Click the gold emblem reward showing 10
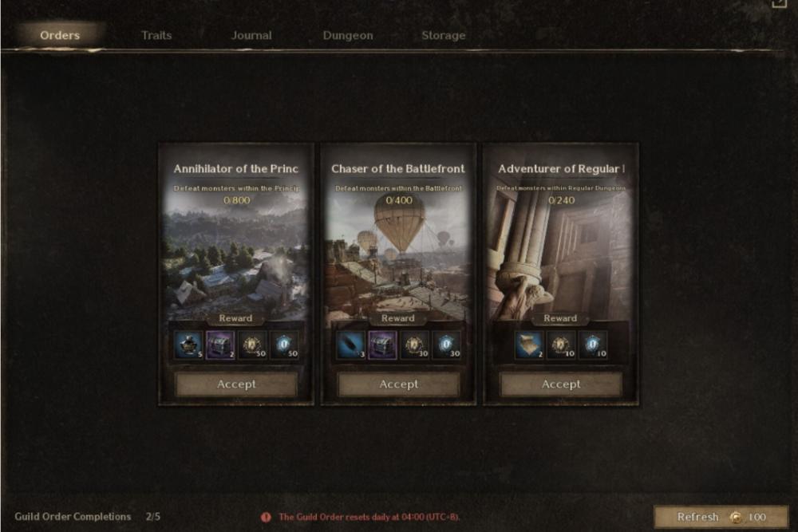Image resolution: width=798 pixels, height=532 pixels. pos(561,345)
